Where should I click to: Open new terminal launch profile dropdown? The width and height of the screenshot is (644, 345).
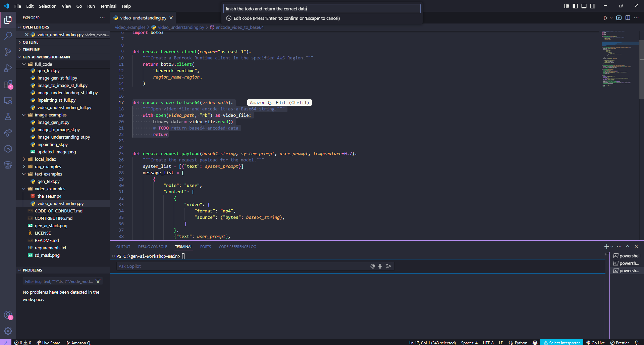click(x=612, y=247)
